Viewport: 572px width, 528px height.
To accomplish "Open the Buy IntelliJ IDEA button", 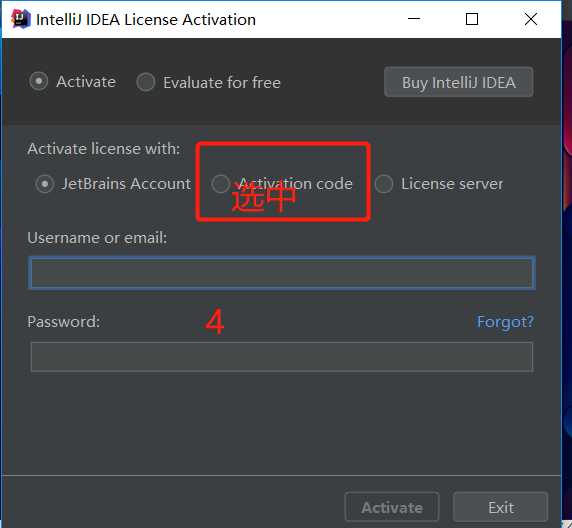I will coord(459,82).
